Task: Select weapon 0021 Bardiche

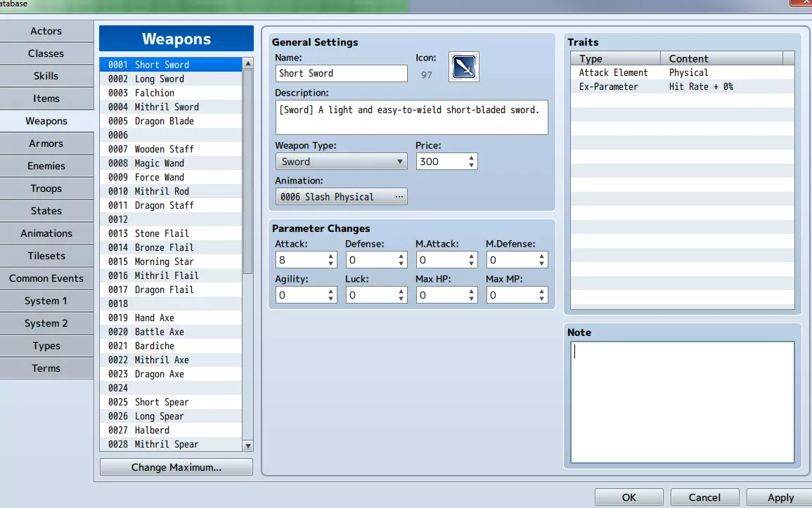Action: (170, 346)
